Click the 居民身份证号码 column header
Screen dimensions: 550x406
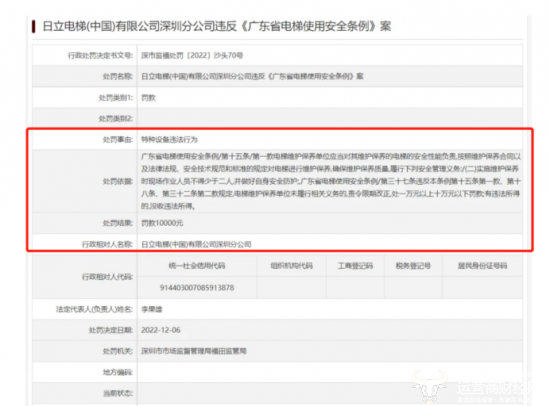[482, 266]
